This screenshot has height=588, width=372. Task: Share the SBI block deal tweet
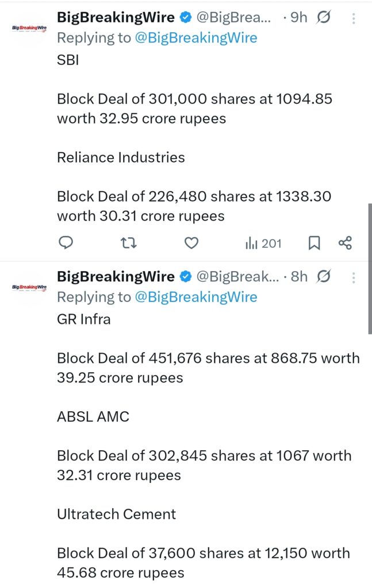pos(346,243)
